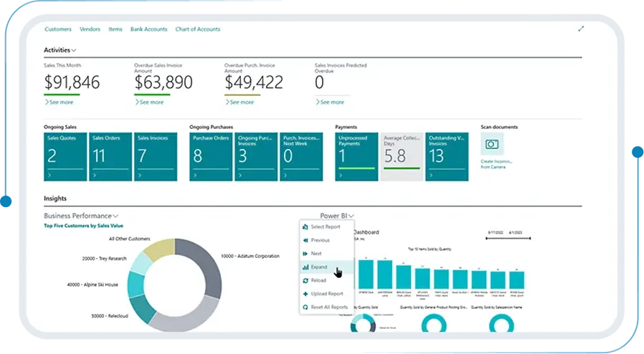Click first bar in Top 10 Items chart
Viewport: 644px width, 354px height.
coord(366,274)
